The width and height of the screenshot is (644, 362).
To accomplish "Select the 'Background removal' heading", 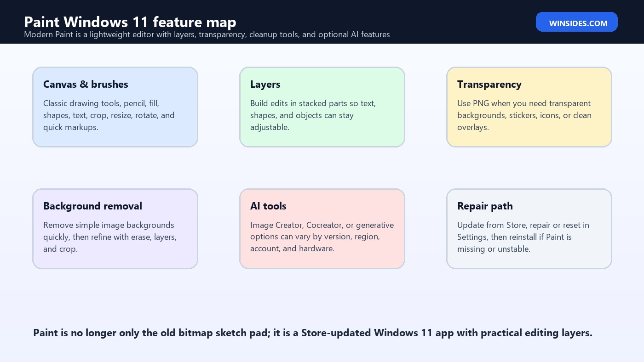I will pos(92,206).
